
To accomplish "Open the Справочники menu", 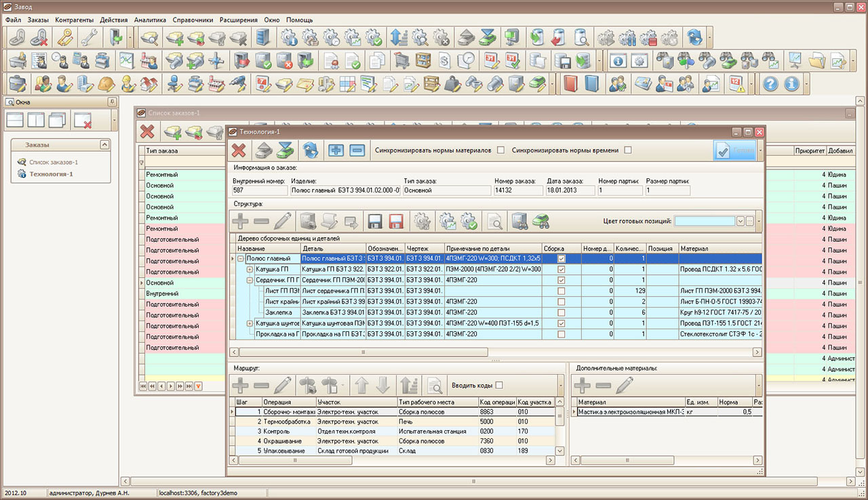I will pos(193,20).
